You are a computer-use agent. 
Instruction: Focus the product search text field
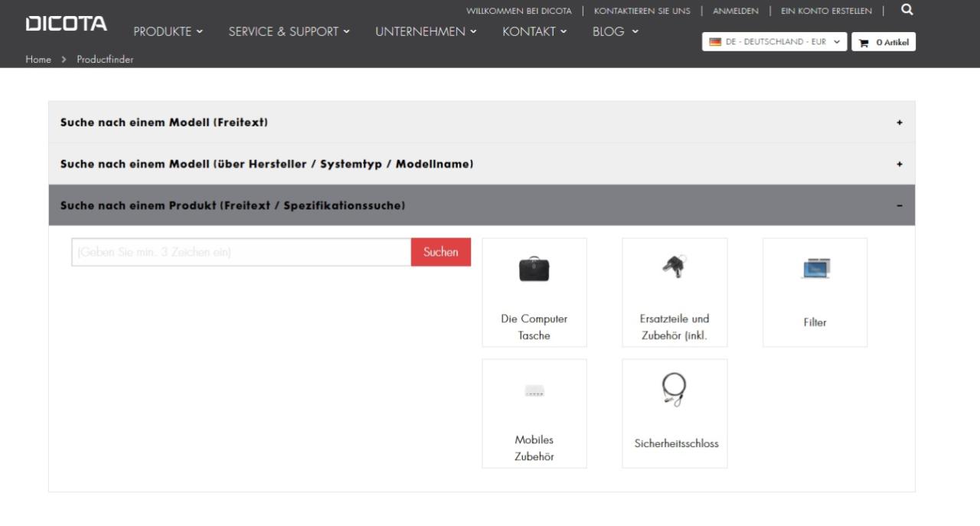[241, 252]
